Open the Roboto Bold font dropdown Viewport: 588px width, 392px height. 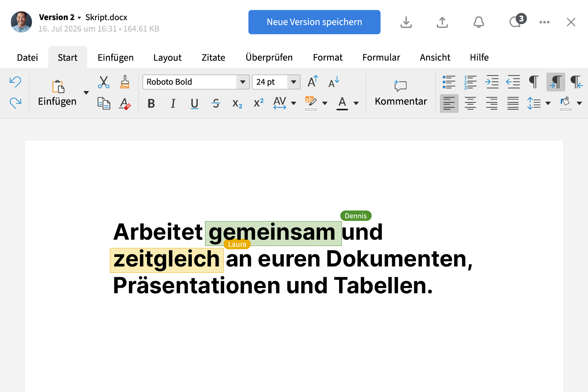[243, 82]
